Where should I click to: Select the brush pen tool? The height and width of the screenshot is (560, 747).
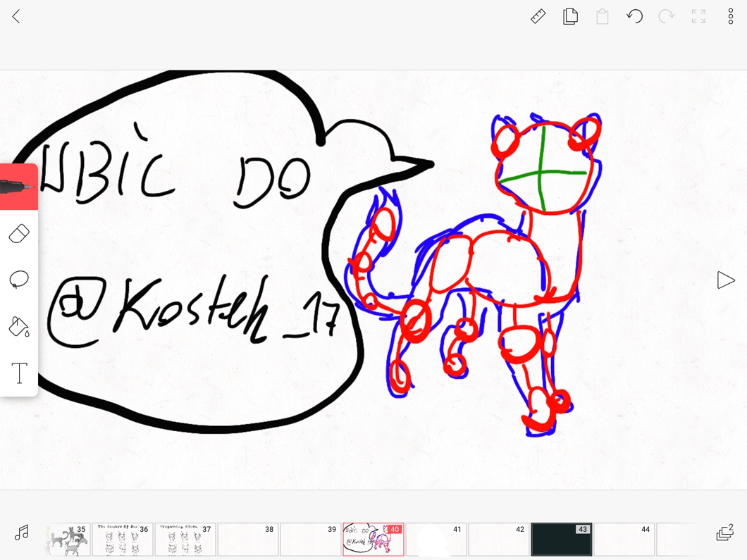tap(19, 187)
